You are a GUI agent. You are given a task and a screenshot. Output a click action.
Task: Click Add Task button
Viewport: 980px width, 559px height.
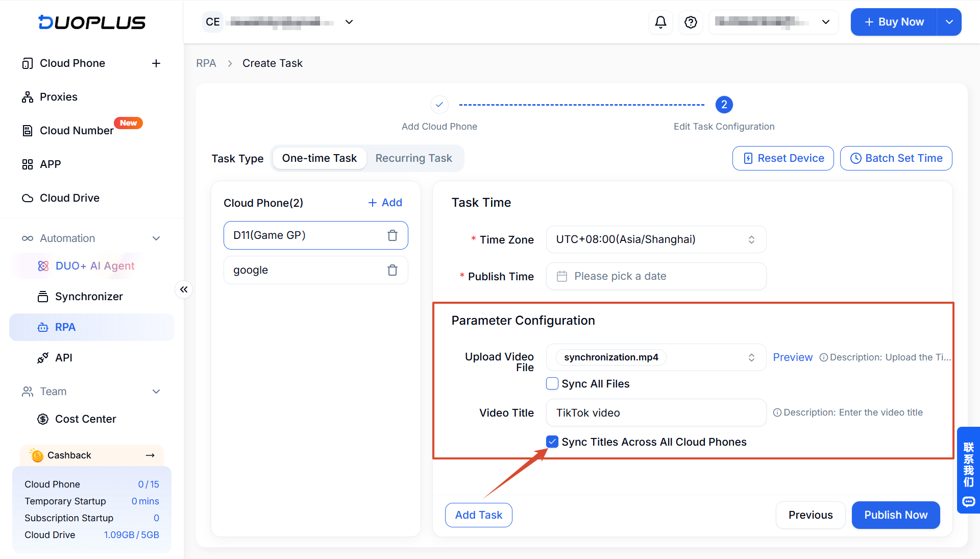(479, 515)
